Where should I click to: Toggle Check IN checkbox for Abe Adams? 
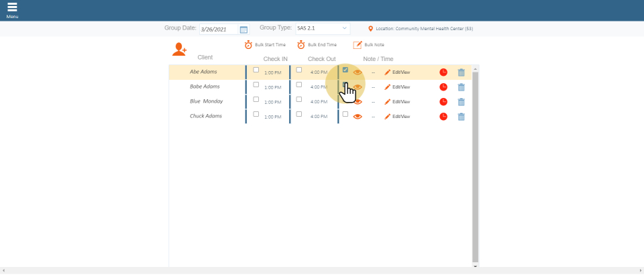[x=256, y=70]
